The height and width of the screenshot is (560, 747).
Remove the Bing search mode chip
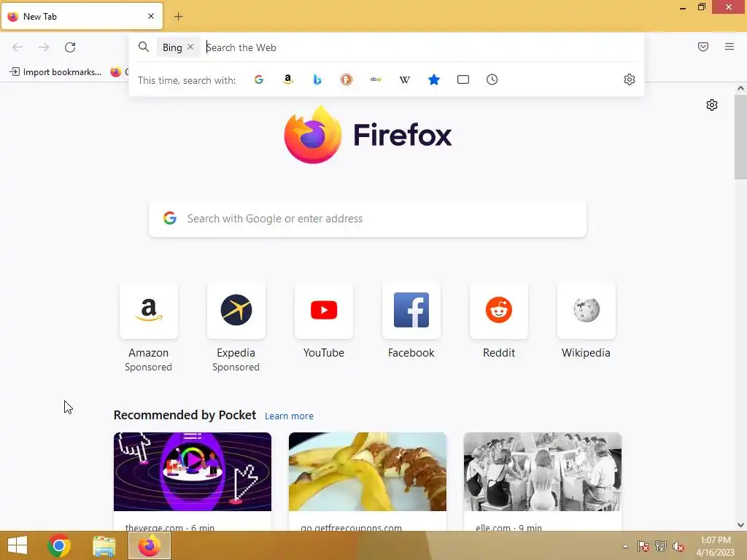coord(190,47)
